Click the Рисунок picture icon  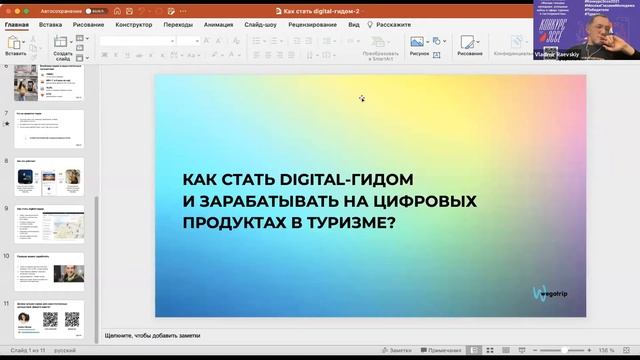tap(417, 42)
